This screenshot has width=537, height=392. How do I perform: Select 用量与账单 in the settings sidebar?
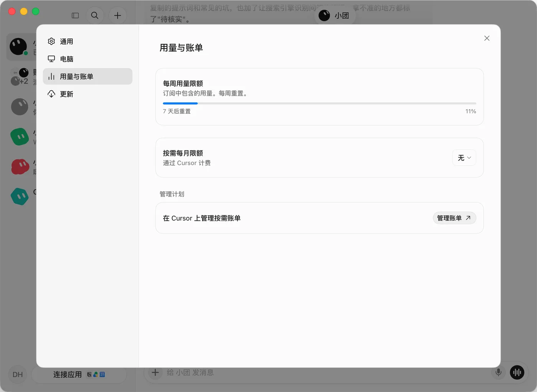tap(87, 77)
